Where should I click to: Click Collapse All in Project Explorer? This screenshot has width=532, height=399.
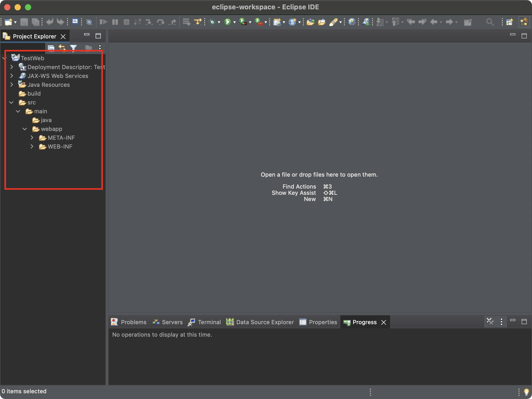[x=51, y=48]
